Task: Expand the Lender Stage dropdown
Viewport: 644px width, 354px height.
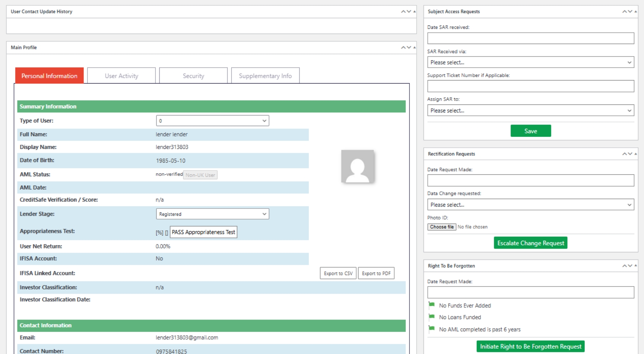Action: click(x=212, y=214)
